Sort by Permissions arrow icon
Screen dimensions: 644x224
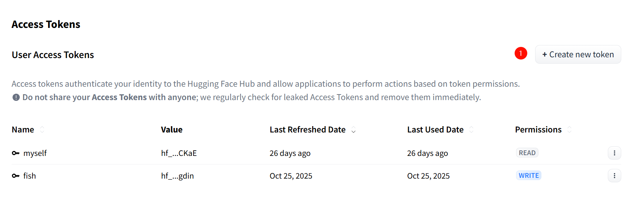[x=569, y=129]
